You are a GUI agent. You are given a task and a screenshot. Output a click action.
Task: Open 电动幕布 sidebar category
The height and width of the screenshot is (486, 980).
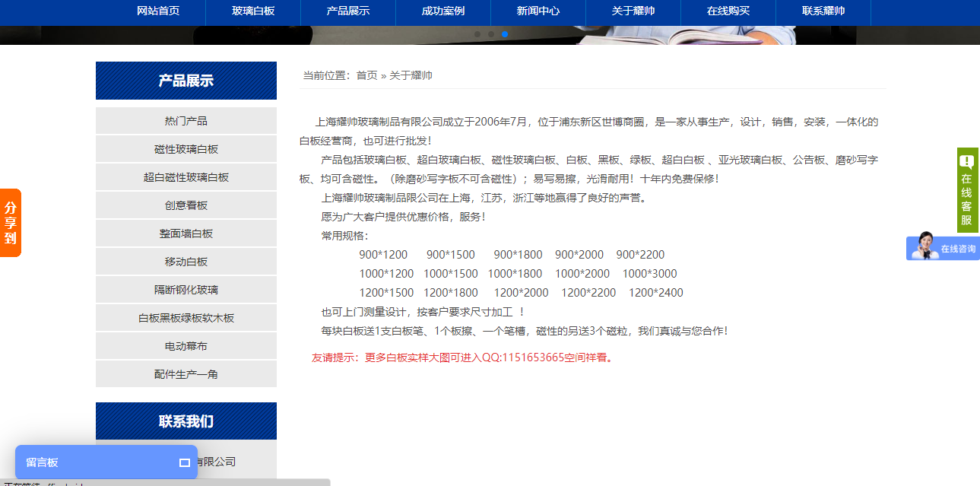pos(186,346)
